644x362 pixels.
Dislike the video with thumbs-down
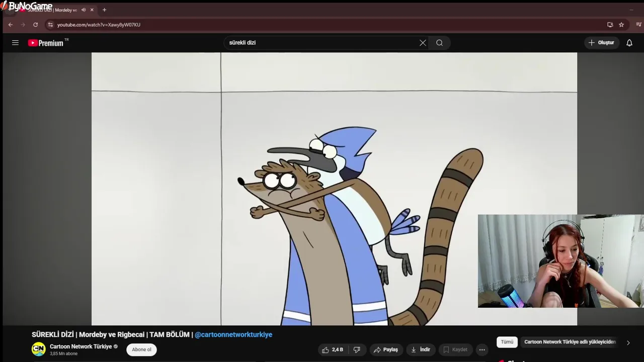tap(357, 350)
